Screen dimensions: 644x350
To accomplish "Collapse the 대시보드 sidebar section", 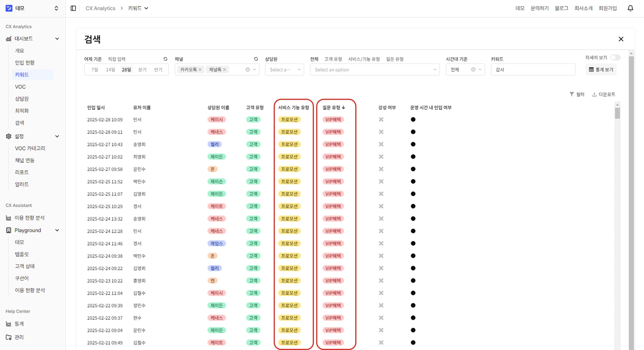I will point(57,39).
